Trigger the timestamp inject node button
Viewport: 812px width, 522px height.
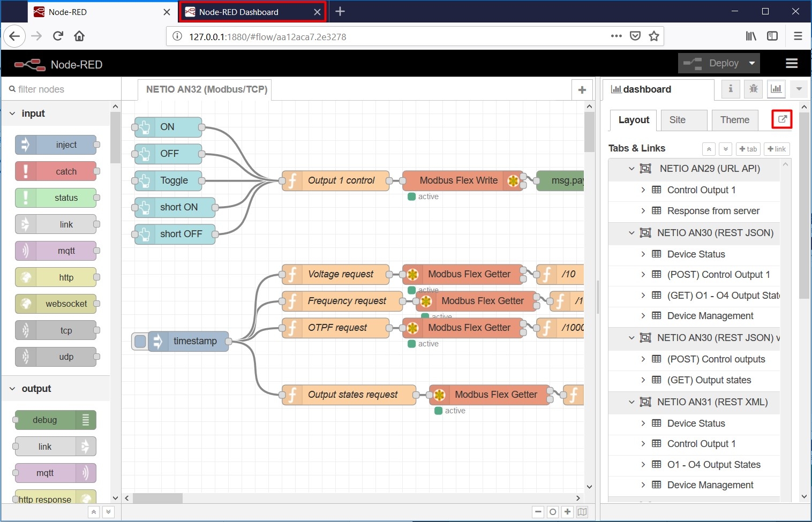pos(140,341)
